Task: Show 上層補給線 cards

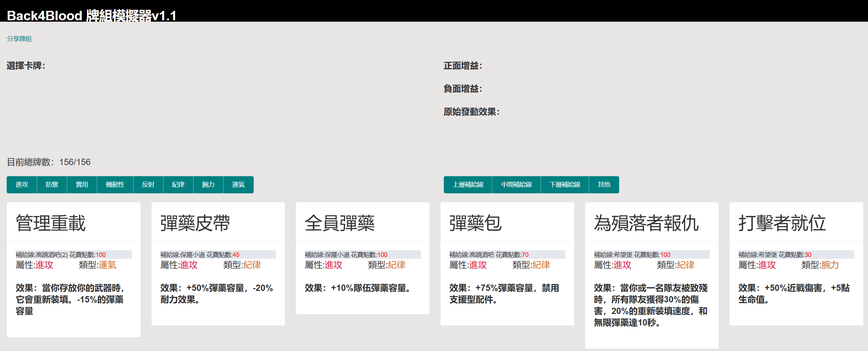Action: coord(468,185)
